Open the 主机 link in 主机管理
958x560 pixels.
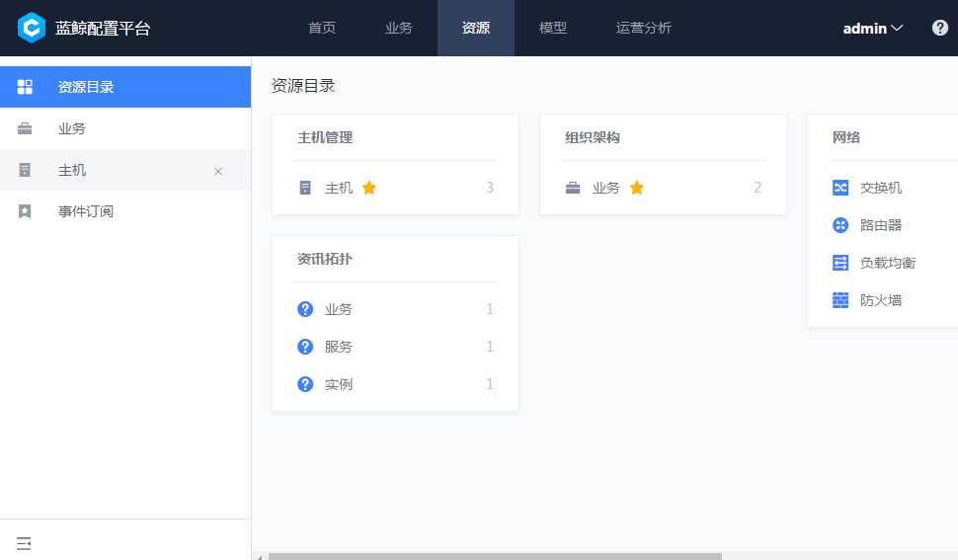click(x=339, y=188)
